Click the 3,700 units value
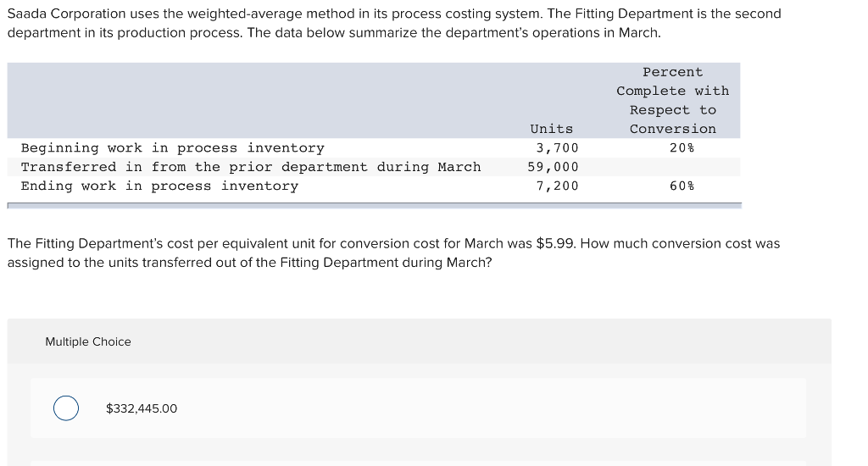The height and width of the screenshot is (466, 868). [x=557, y=148]
